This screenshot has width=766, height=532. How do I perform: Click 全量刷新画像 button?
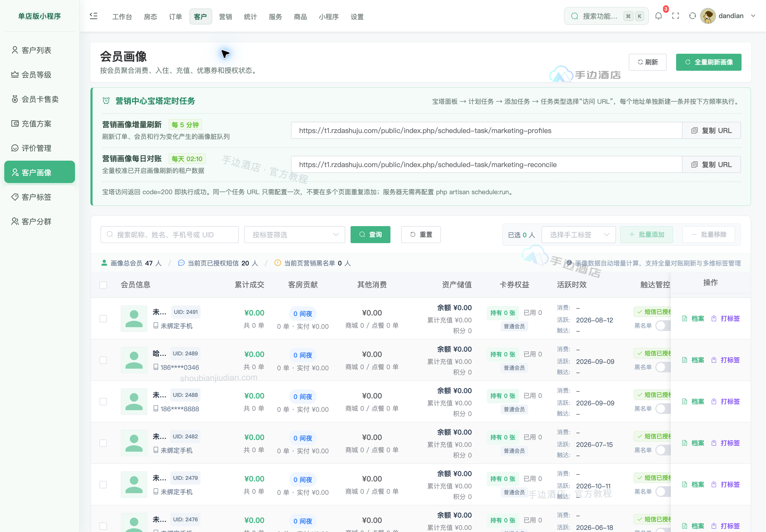click(x=708, y=62)
